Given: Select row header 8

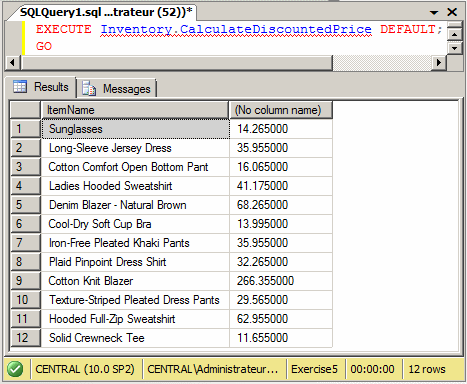Looking at the screenshot, I should [25, 262].
